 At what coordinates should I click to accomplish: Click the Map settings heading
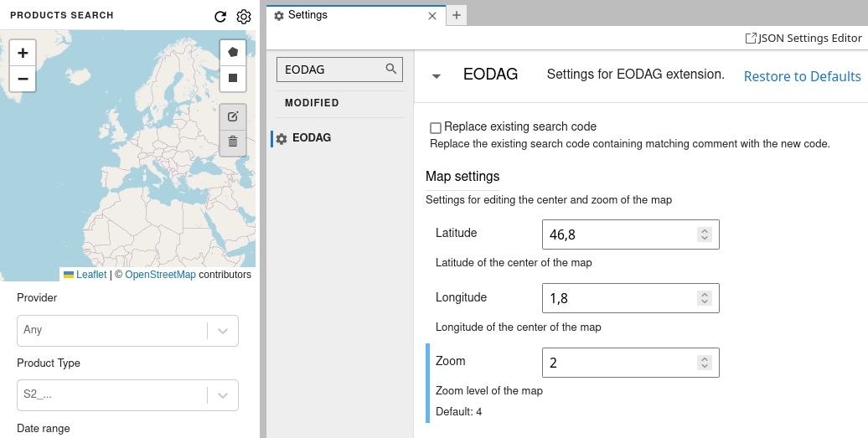click(x=462, y=176)
